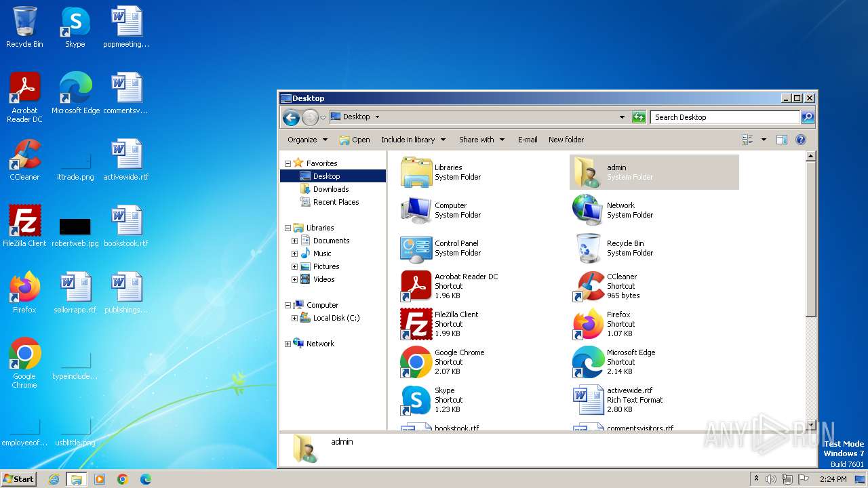Click the Search Desktop field

pyautogui.click(x=726, y=117)
